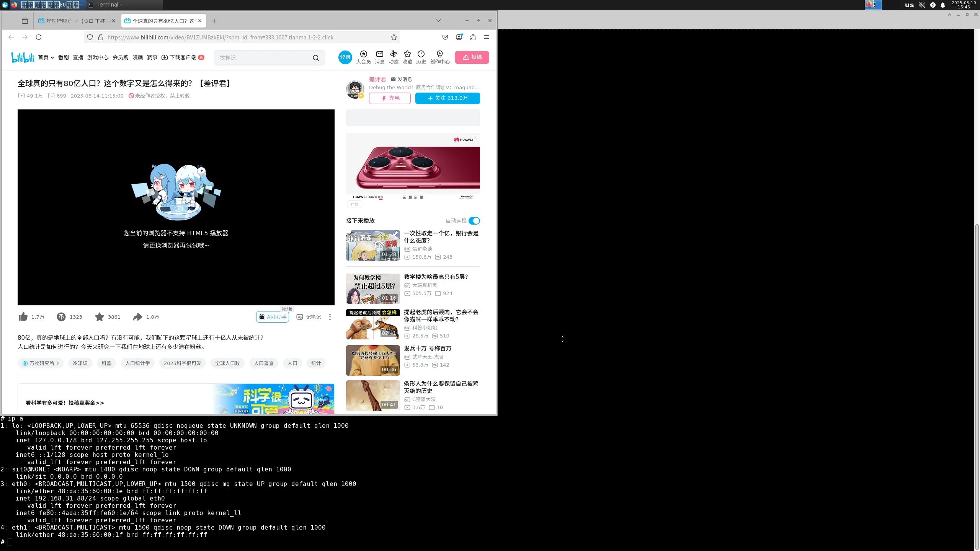Open the 番剧 navigation menu item
980x551 pixels.
click(64, 57)
